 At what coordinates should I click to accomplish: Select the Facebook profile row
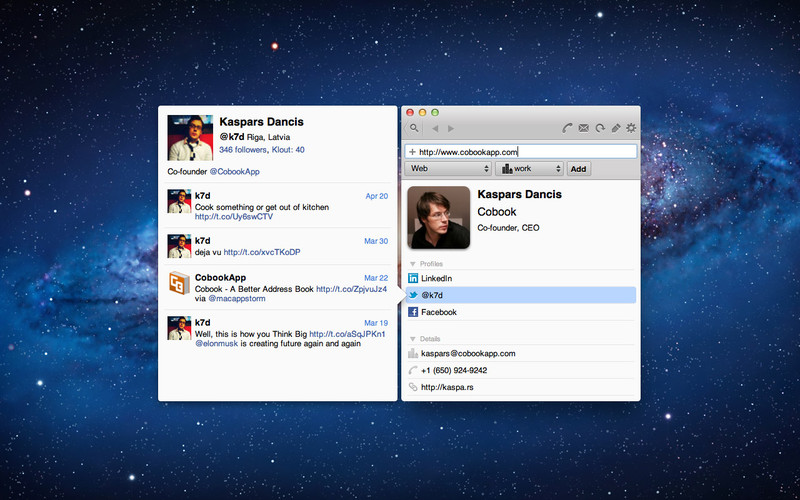[520, 313]
